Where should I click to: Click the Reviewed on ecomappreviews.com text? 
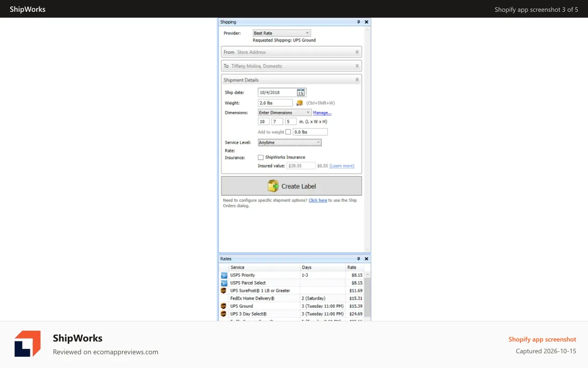pos(105,352)
